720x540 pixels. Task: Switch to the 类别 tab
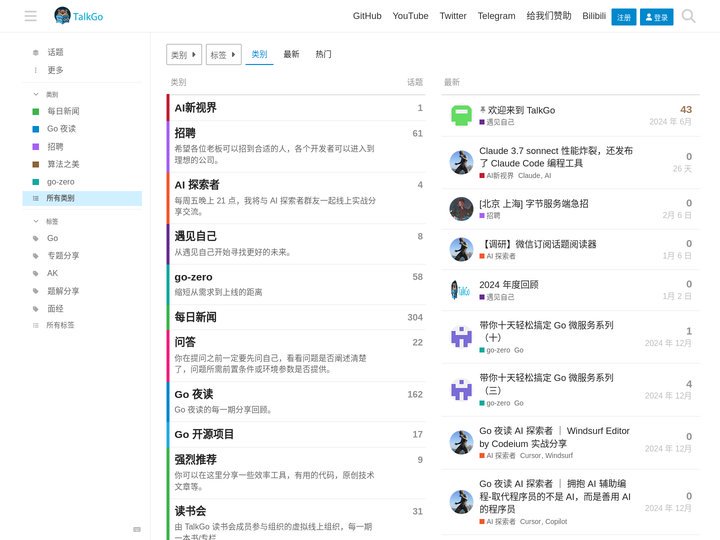click(x=259, y=54)
